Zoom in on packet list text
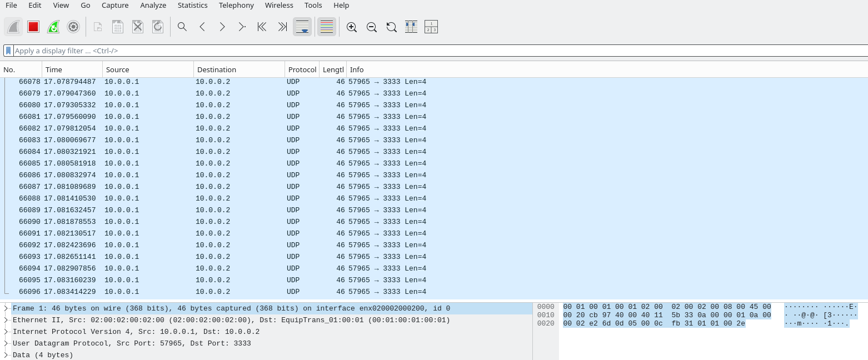 coord(351,27)
